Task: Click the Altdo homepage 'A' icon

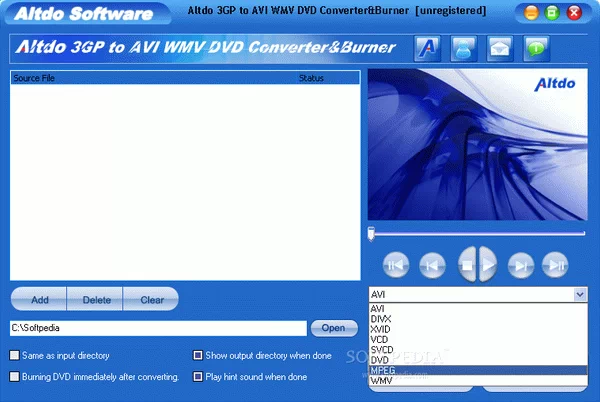Action: tap(425, 47)
